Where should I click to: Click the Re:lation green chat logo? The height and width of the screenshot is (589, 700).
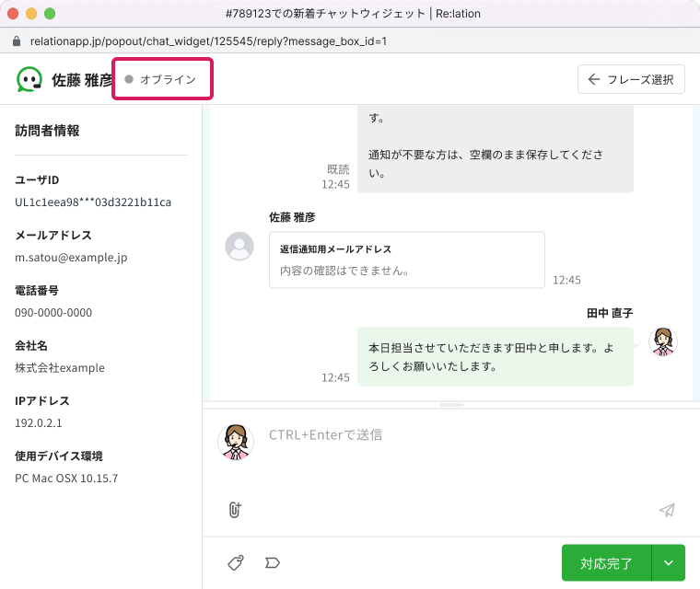point(29,79)
